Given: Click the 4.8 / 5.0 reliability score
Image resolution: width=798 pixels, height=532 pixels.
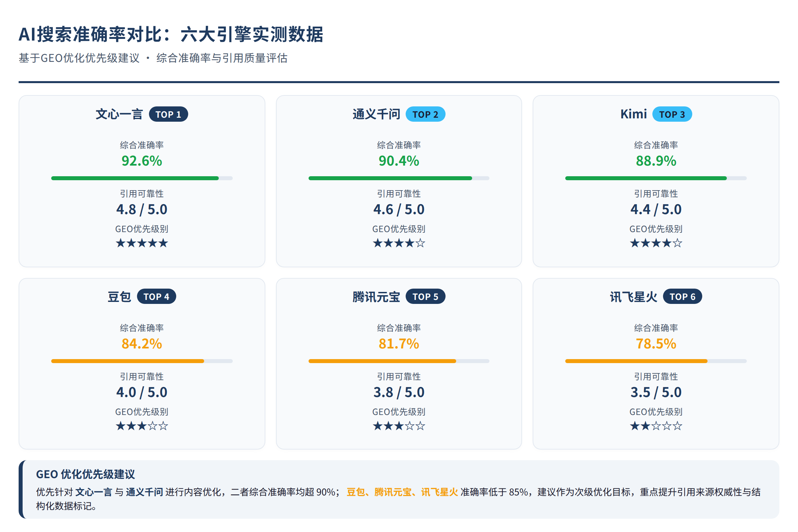Looking at the screenshot, I should coord(142,209).
